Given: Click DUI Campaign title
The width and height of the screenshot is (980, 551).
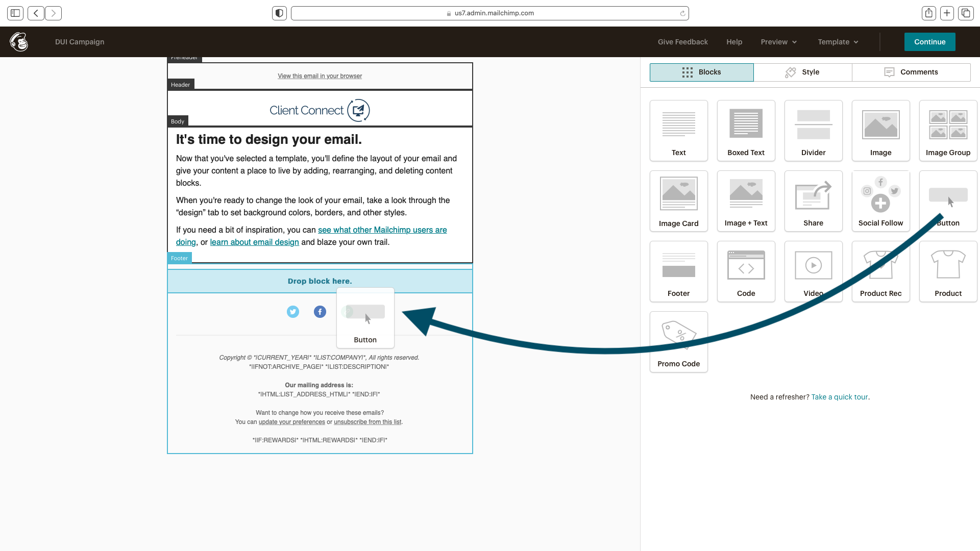Looking at the screenshot, I should click(x=80, y=42).
